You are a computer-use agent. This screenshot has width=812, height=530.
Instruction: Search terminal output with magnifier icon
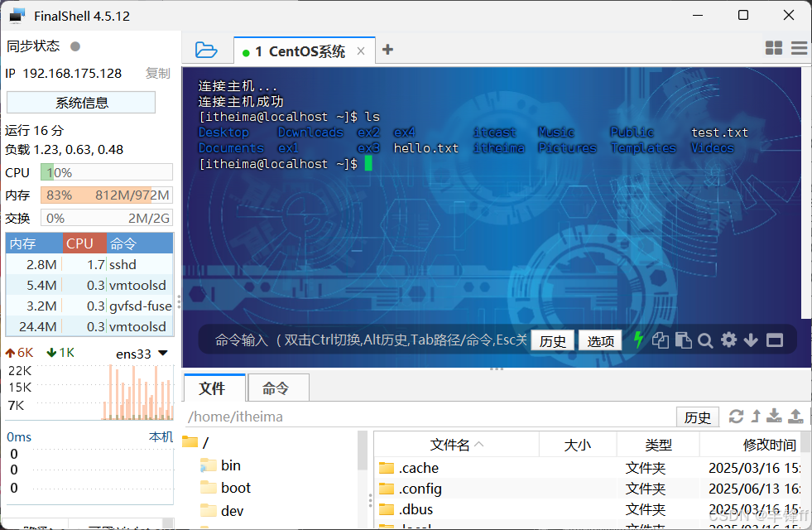tap(704, 340)
